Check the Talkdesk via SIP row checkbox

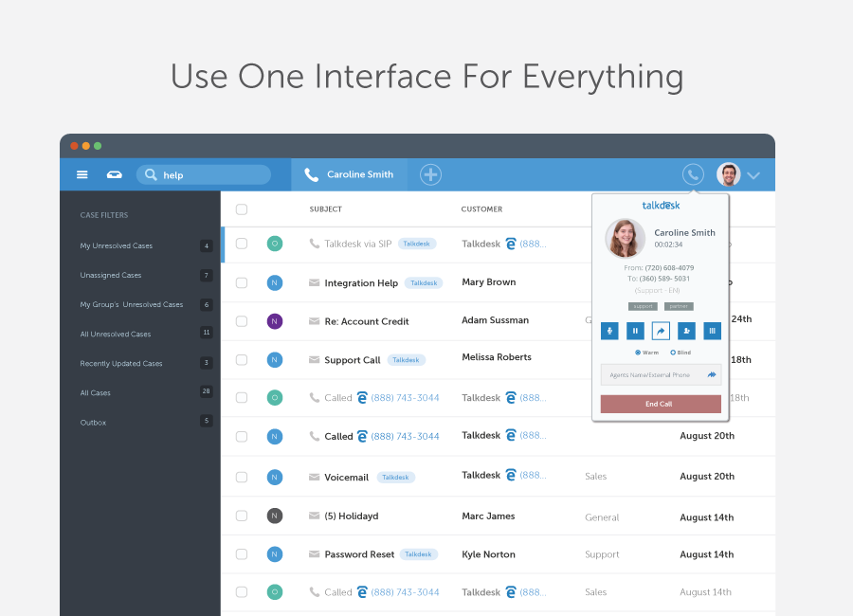(242, 244)
